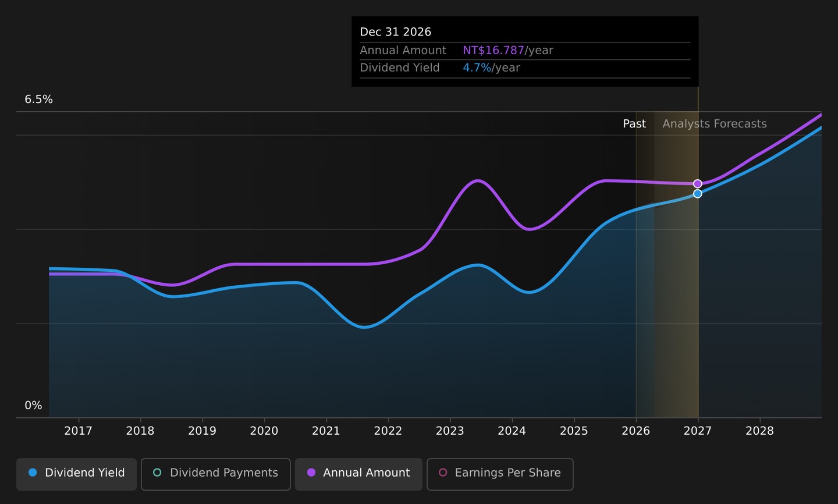The width and height of the screenshot is (838, 504).
Task: Click the tooltip Dividend Yield row label
Action: click(400, 68)
